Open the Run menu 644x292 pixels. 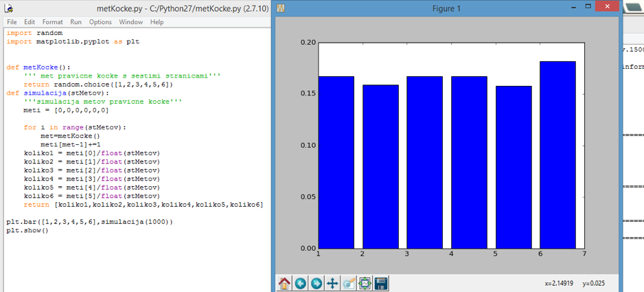pyautogui.click(x=76, y=22)
